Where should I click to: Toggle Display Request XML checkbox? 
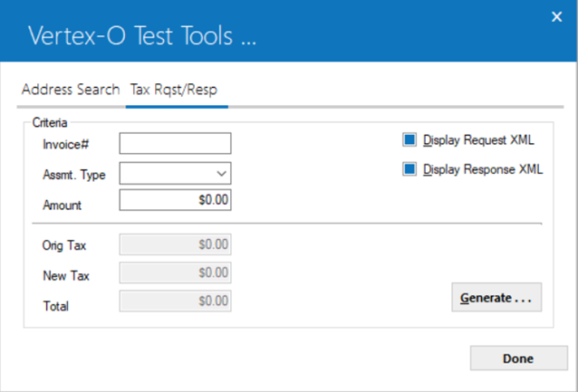409,140
